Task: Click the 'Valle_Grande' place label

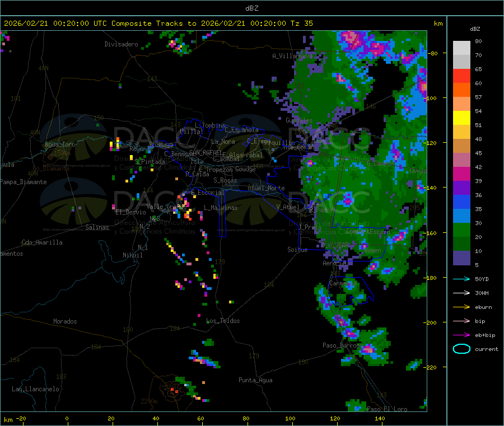Action: click(166, 207)
